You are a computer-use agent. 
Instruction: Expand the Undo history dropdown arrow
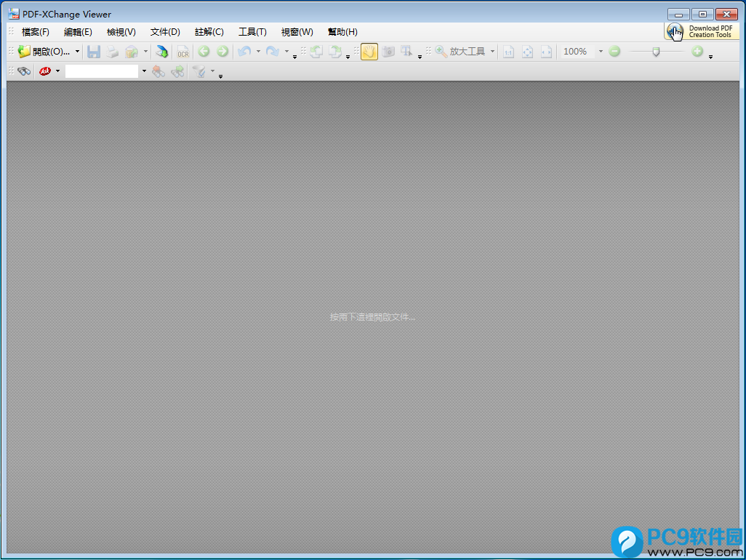(x=258, y=52)
